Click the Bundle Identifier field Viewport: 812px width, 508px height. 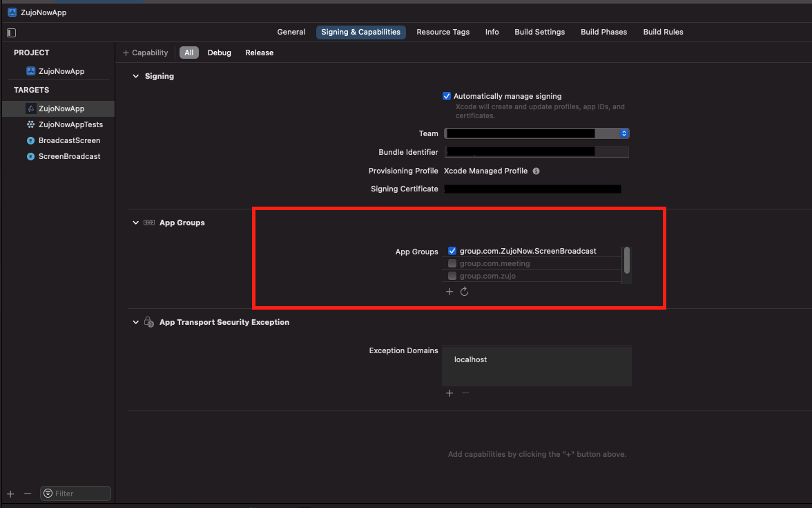(536, 152)
